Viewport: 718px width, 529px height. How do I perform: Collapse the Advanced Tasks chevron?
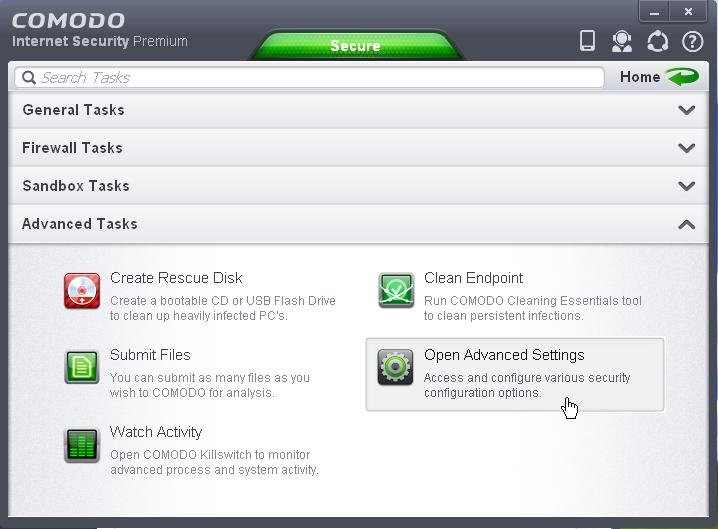pyautogui.click(x=686, y=224)
